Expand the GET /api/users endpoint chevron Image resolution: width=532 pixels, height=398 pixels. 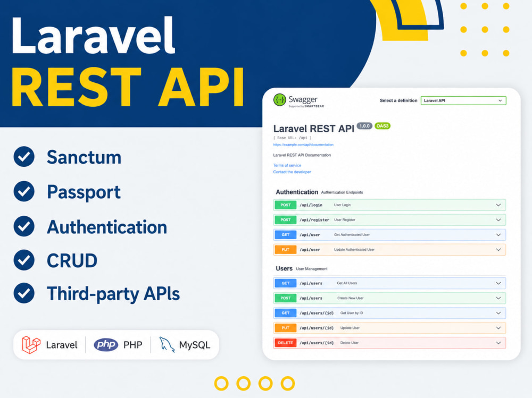tap(498, 283)
